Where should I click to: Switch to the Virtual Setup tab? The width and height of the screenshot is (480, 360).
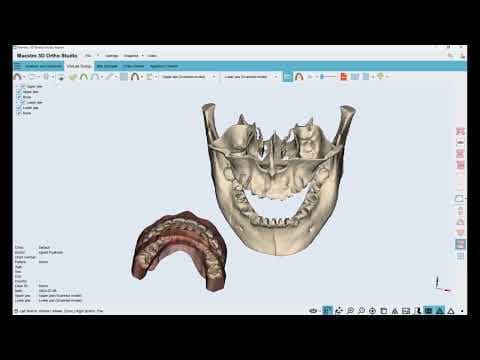[79, 66]
